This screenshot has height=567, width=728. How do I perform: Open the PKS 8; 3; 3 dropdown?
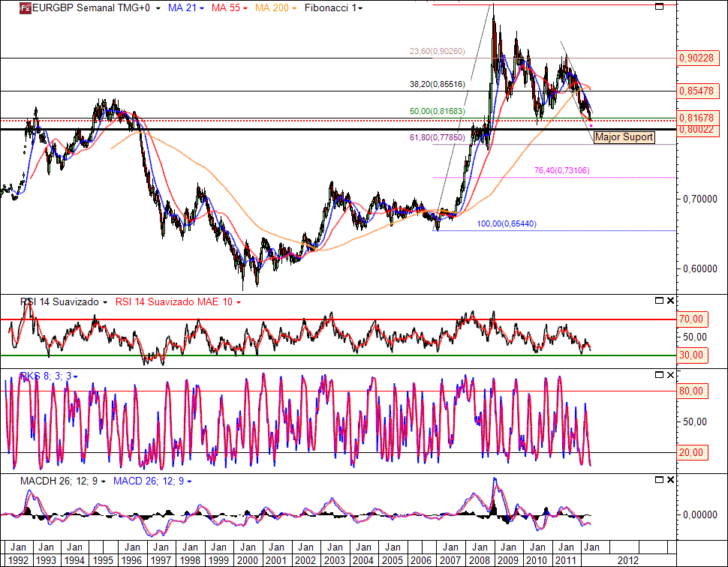tap(76, 376)
